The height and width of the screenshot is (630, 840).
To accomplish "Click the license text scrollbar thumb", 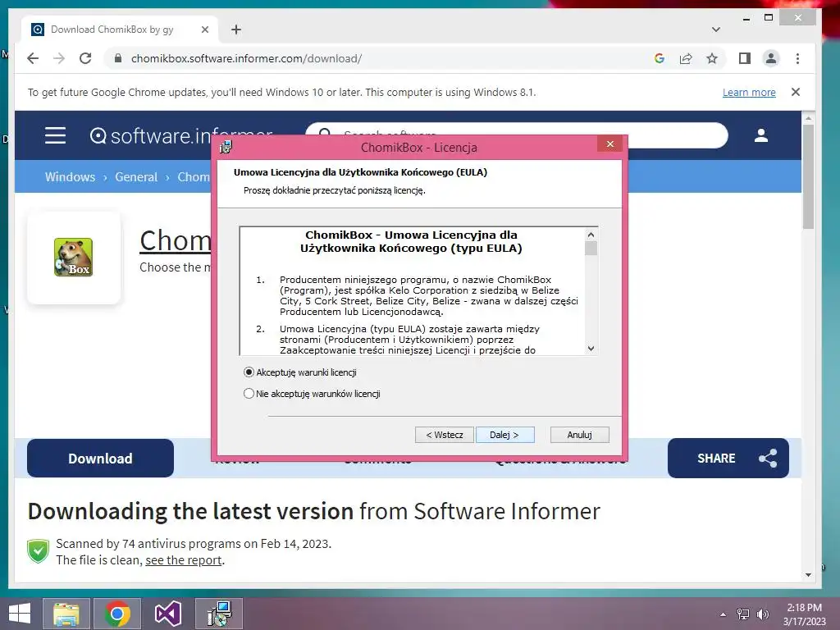I will tap(591, 249).
